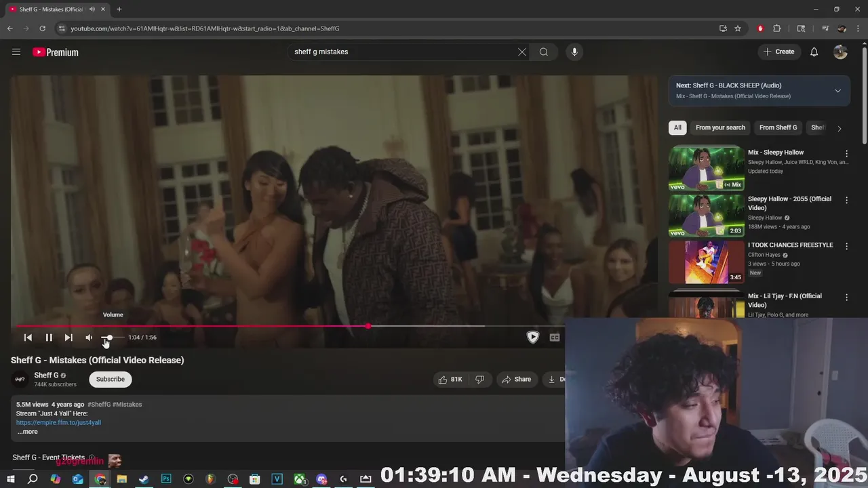Click the install app icon in address bar

pos(723,28)
